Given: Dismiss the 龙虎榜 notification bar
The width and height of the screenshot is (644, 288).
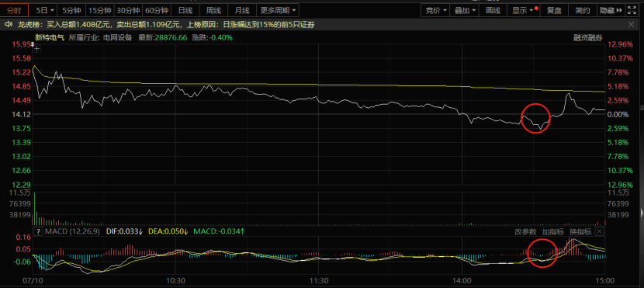Looking at the screenshot, I should tap(632, 25).
